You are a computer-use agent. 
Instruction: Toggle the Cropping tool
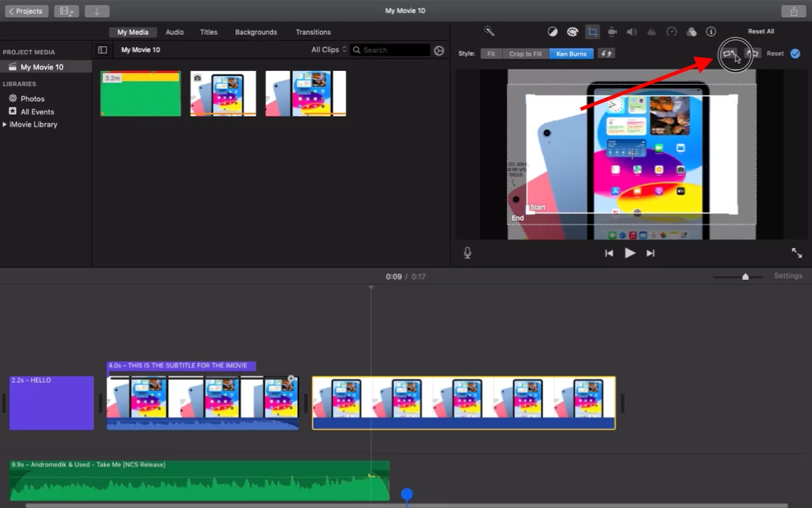coord(593,32)
